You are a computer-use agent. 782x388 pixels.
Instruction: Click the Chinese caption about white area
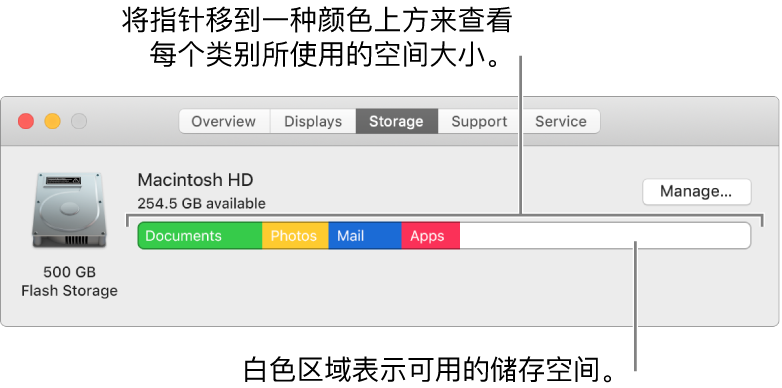pos(430,369)
